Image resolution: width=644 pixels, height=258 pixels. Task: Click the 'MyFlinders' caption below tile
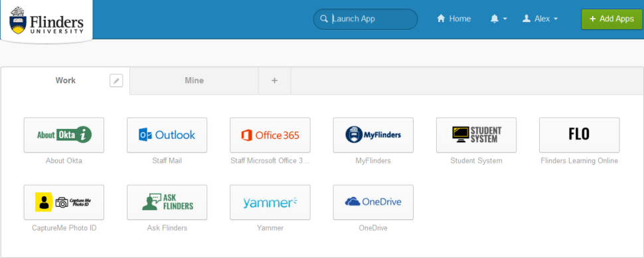(x=373, y=161)
